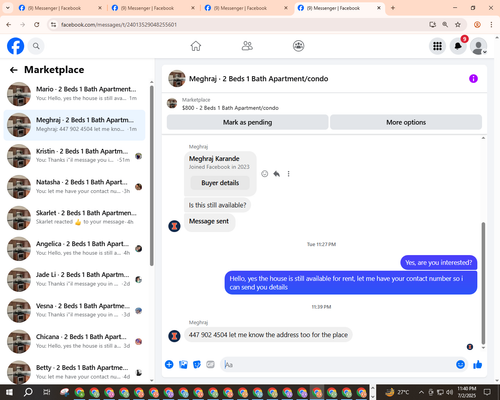Open the Groups icon in top navigation
Image resolution: width=500 pixels, height=400 pixels.
(298, 46)
